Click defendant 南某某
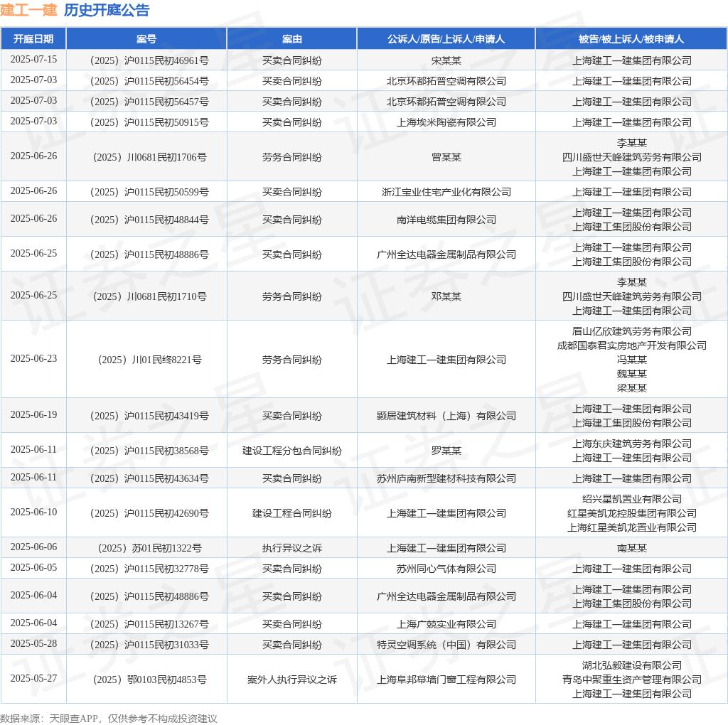Screen dimensions: 728x725 [631, 548]
